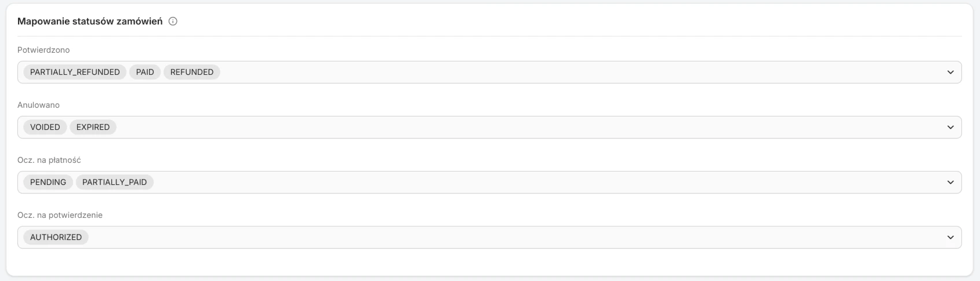Click the VOIDED status chip
The image size is (980, 281).
[45, 127]
